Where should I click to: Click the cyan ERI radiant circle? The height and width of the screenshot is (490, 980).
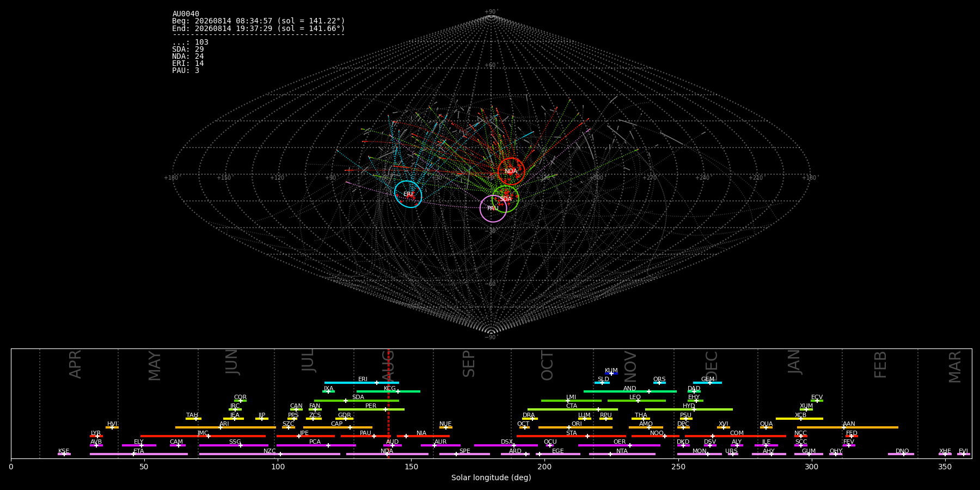point(408,194)
